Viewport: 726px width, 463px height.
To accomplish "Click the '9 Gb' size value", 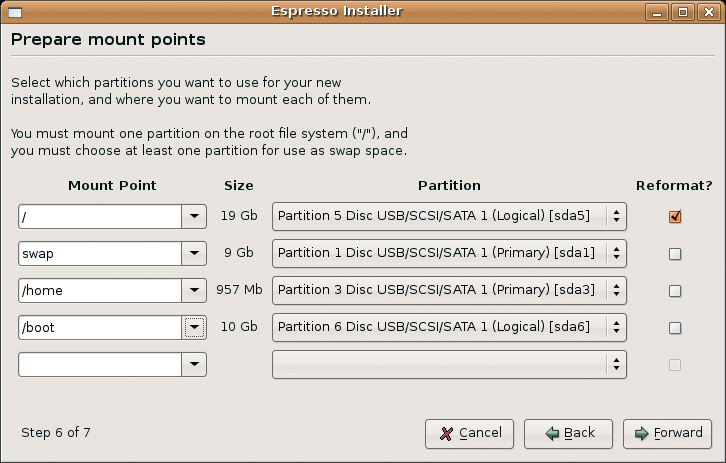I will coord(239,253).
